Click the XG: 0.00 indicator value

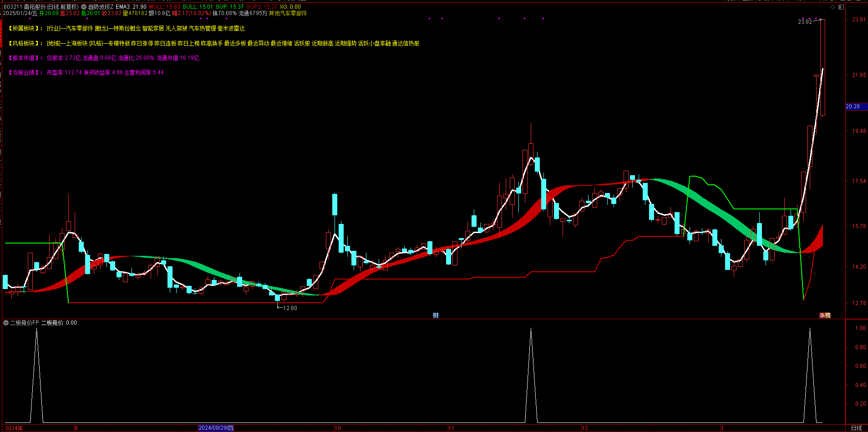pyautogui.click(x=290, y=7)
